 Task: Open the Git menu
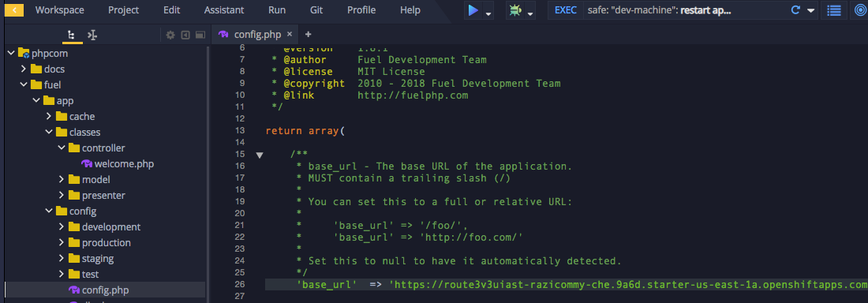coord(316,10)
